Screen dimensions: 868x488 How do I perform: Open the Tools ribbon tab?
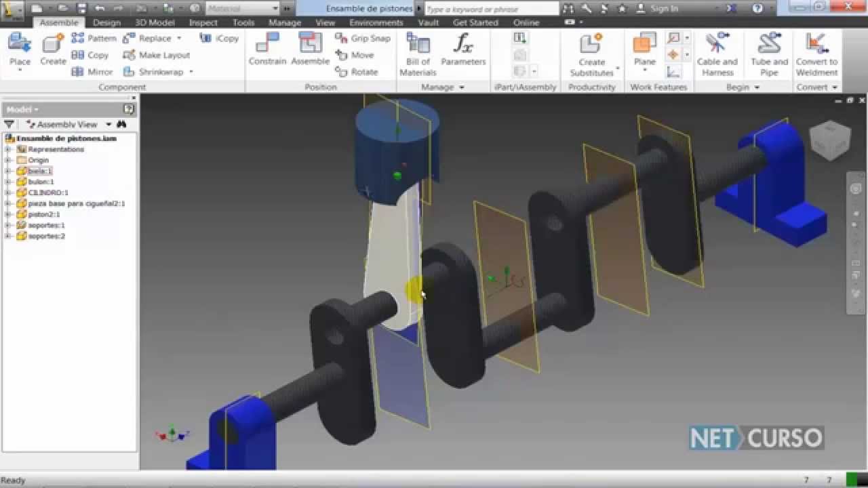(243, 22)
